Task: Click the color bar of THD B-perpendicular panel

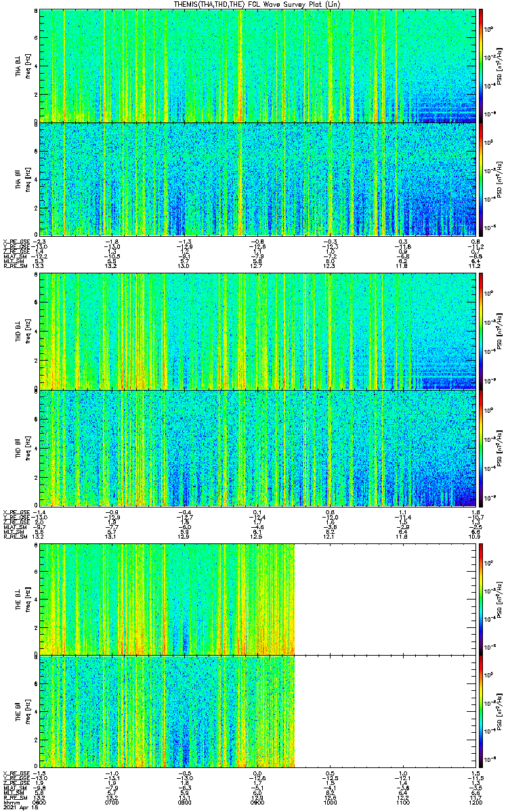Action: 481,331
